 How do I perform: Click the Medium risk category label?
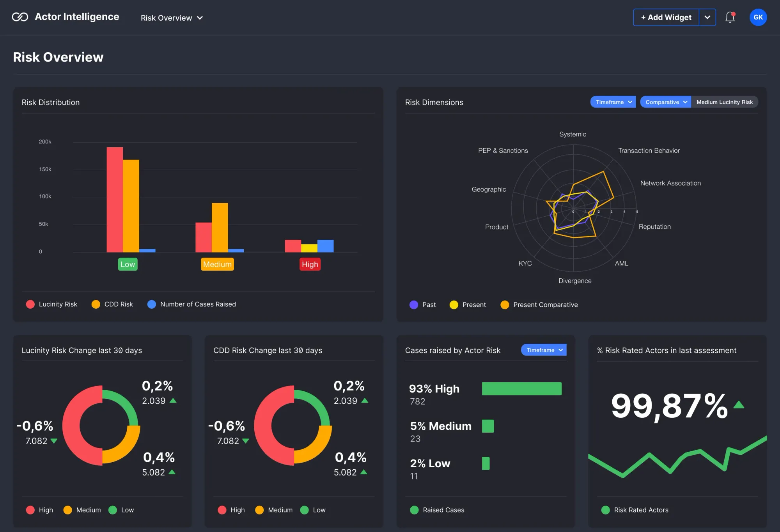[217, 264]
